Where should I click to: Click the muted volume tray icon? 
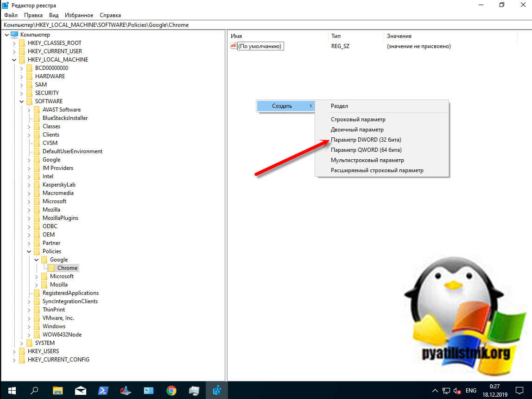[x=457, y=391]
